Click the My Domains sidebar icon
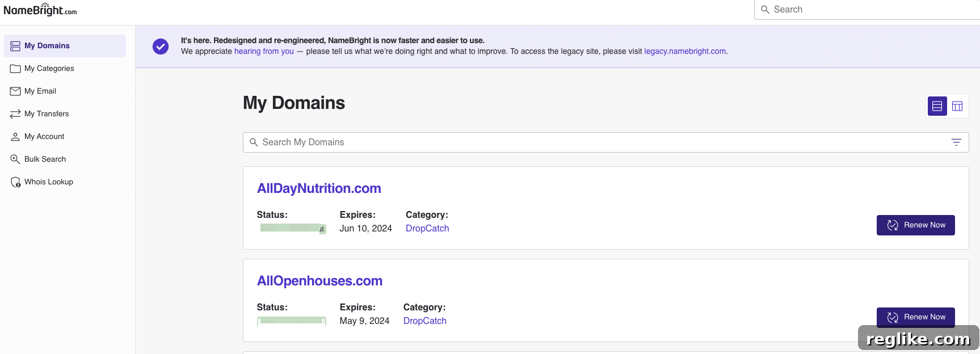The image size is (980, 354). pyautogui.click(x=15, y=46)
